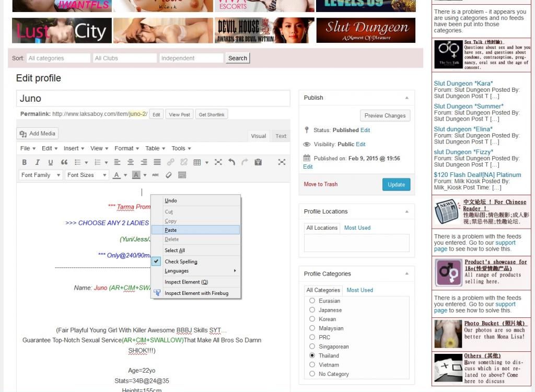Screen dimensions: 535x392
Task: Click the Add Media button
Action: 38,134
